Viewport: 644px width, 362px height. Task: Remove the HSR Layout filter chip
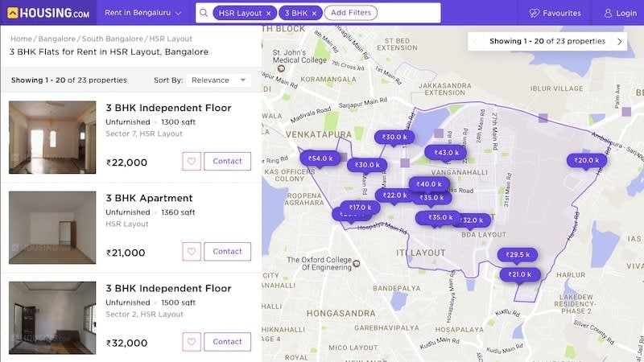point(269,13)
